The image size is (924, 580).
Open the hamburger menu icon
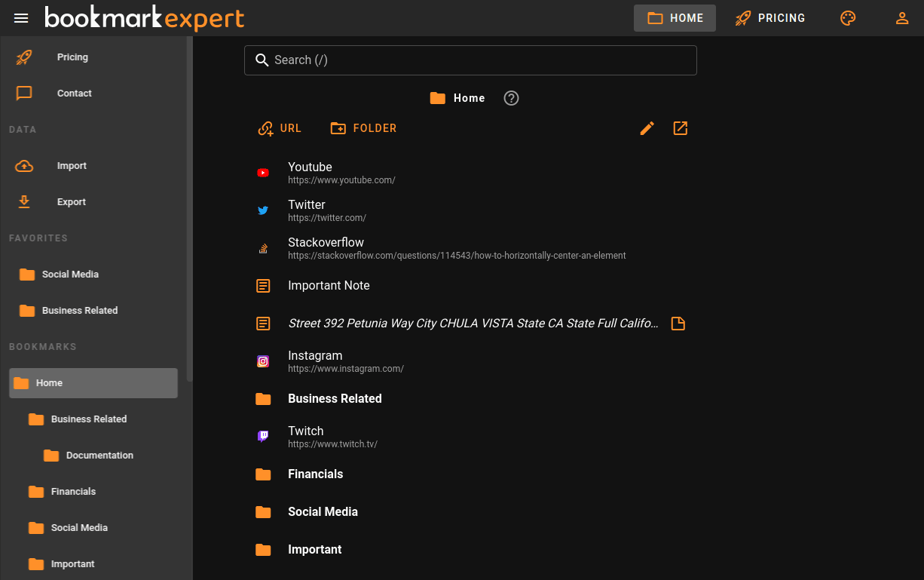[21, 18]
